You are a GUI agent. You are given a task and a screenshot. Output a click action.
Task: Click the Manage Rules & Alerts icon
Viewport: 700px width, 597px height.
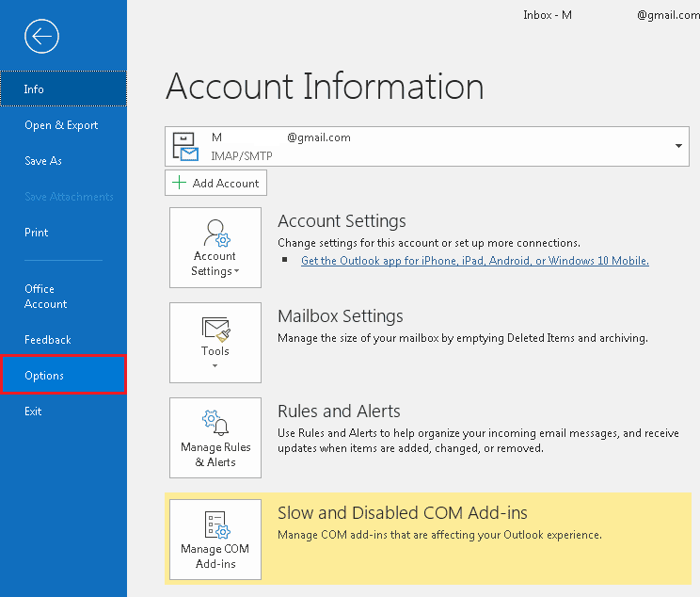pyautogui.click(x=215, y=438)
